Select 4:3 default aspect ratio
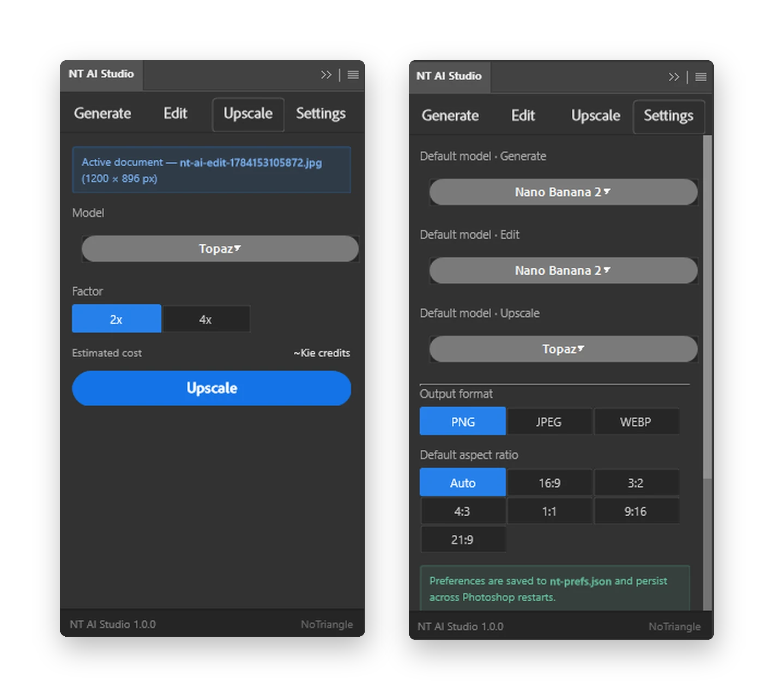Screen dimensions: 774x700 (x=463, y=511)
